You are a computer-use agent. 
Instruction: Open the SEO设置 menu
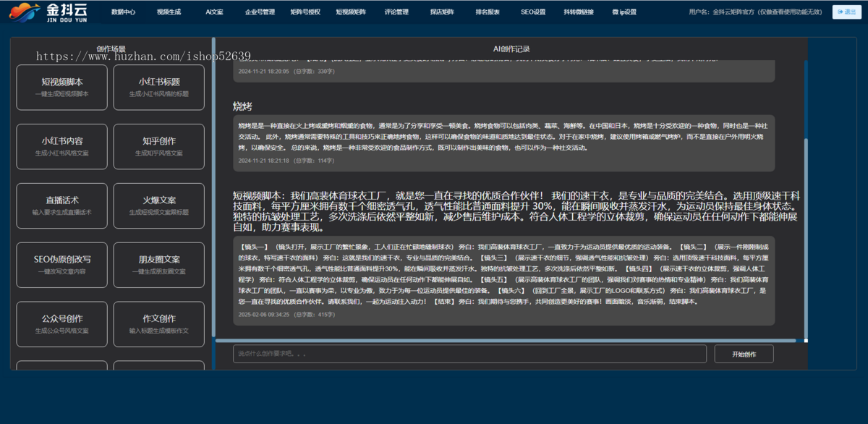point(533,12)
